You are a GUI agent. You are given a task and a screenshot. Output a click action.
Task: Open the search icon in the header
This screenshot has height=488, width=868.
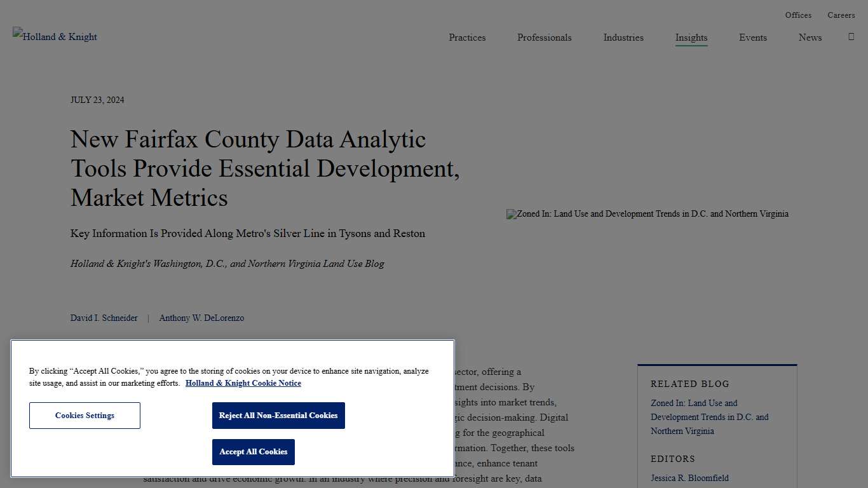click(x=851, y=36)
